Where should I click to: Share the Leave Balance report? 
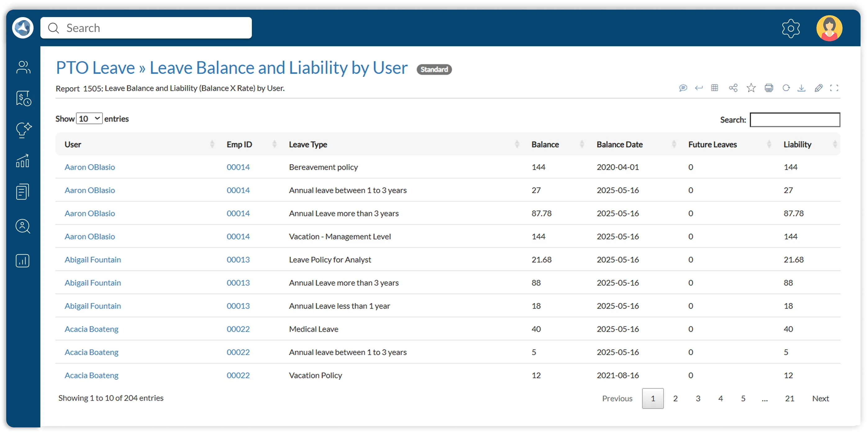pos(733,88)
